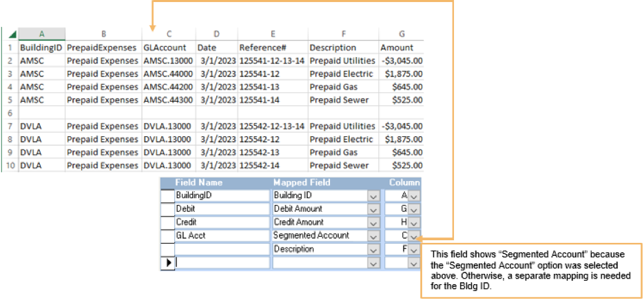The width and height of the screenshot is (644, 300).
Task: Click the Debit field name input
Action: (x=222, y=209)
